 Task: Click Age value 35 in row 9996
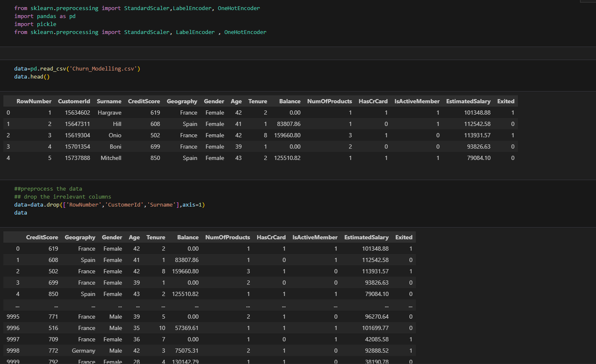pyautogui.click(x=137, y=328)
